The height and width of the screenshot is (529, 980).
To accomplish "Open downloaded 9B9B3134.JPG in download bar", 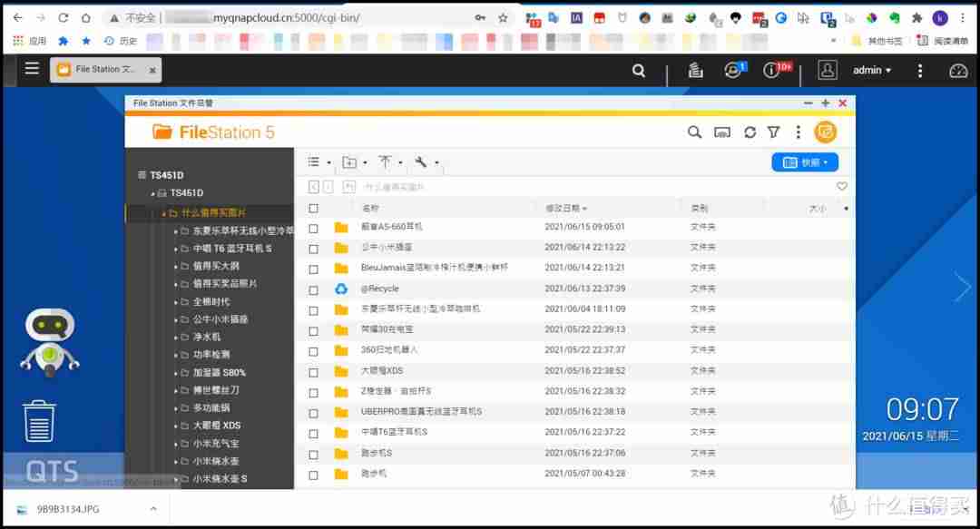I will point(67,510).
